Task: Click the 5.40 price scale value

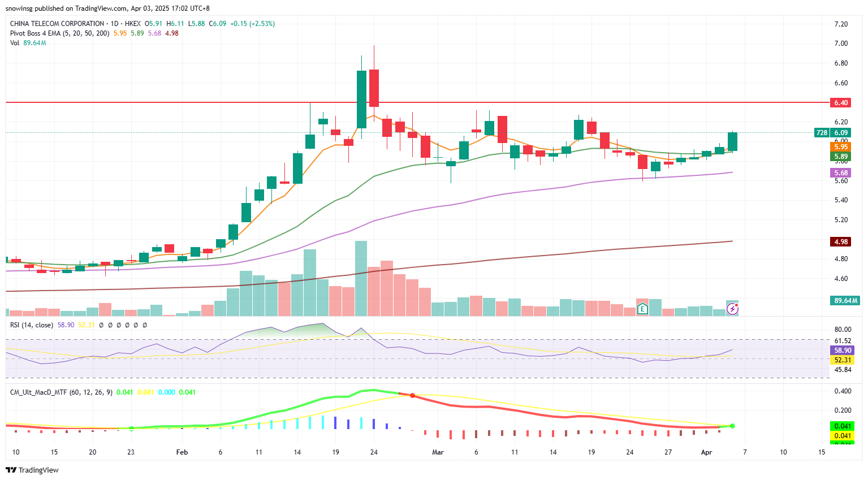Action: point(841,200)
